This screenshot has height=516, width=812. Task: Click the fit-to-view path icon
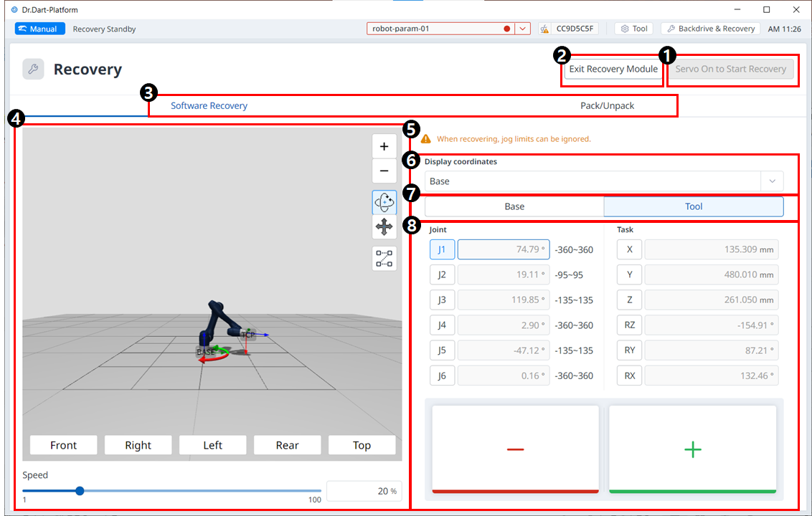point(384,258)
